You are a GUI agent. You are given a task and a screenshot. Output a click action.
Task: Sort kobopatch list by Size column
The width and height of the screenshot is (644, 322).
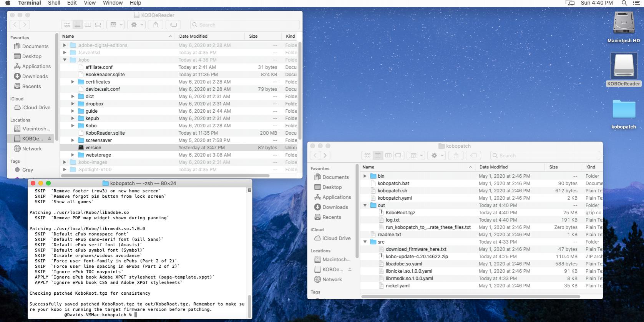point(563,167)
